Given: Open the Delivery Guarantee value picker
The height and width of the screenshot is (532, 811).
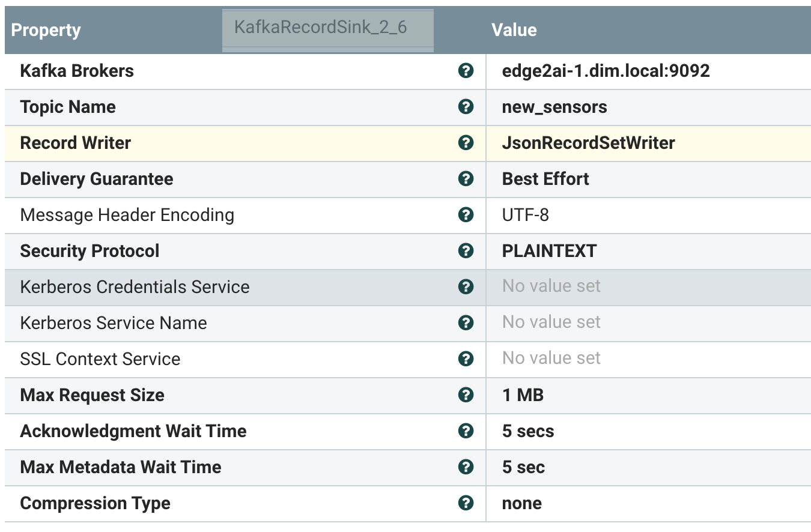Looking at the screenshot, I should (545, 179).
